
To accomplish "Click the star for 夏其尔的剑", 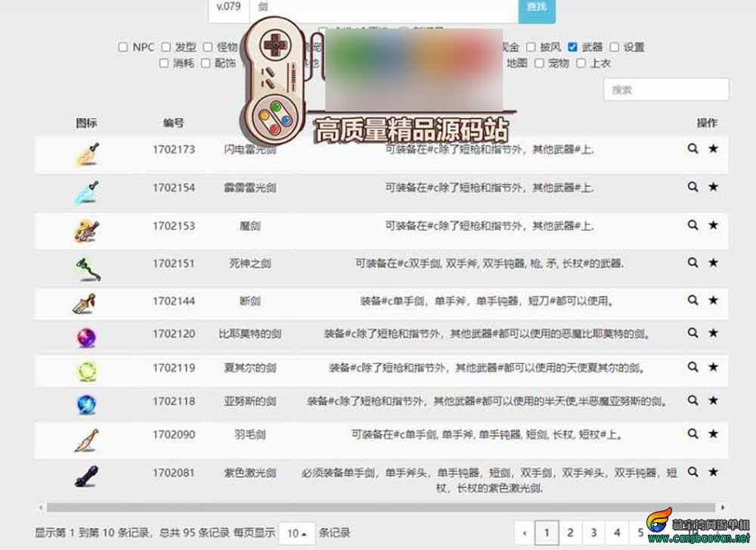I will [713, 367].
